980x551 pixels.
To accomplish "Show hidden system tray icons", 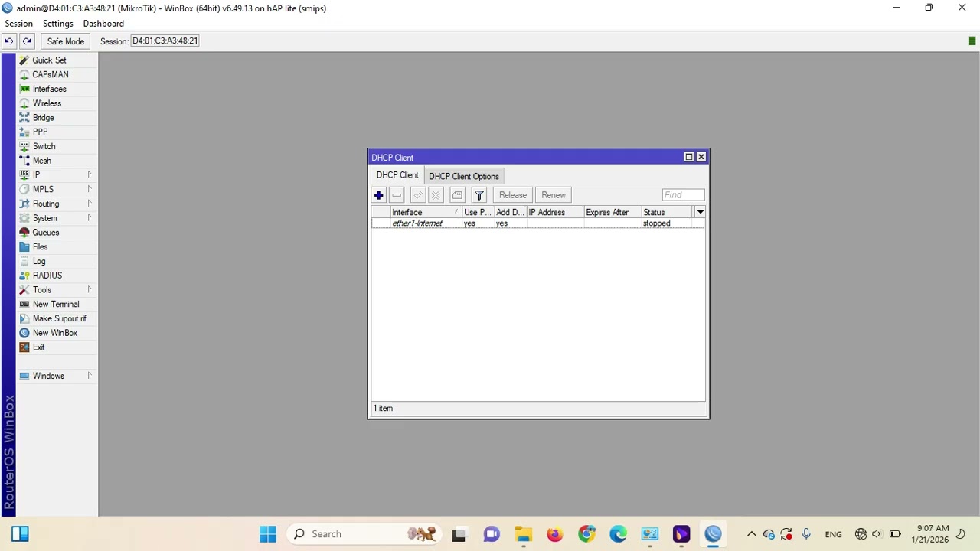I will pos(751,534).
